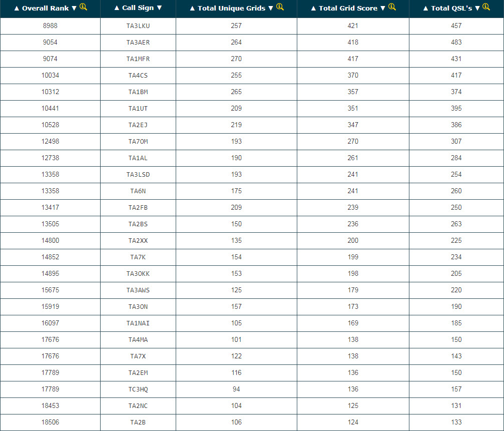Viewport: 504px width, 431px height.
Task: Select call sign TA3AER
Action: tap(138, 43)
